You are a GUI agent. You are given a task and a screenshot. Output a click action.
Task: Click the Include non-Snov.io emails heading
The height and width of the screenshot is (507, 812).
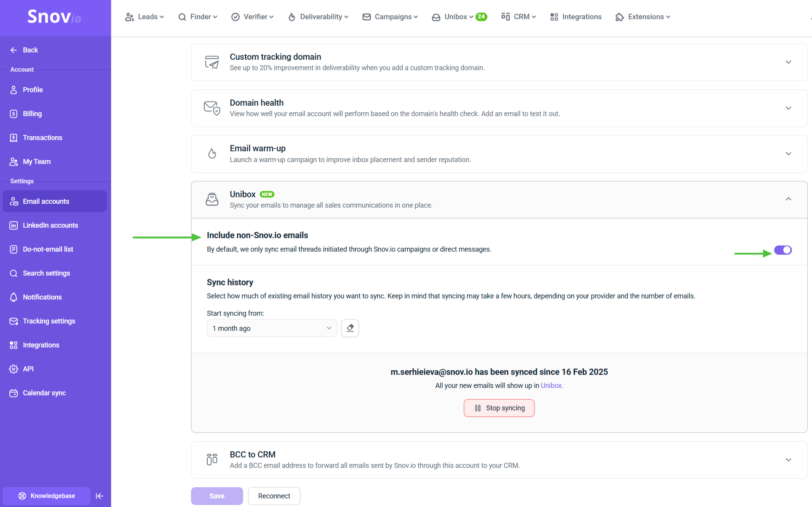257,235
